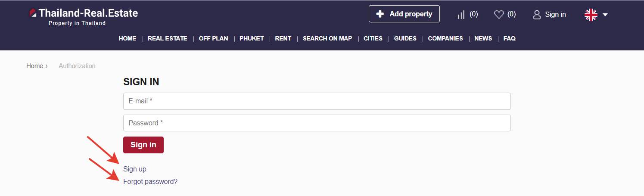Click the Thailand-Real.Estate house logo icon
644x196 pixels.
point(33,13)
